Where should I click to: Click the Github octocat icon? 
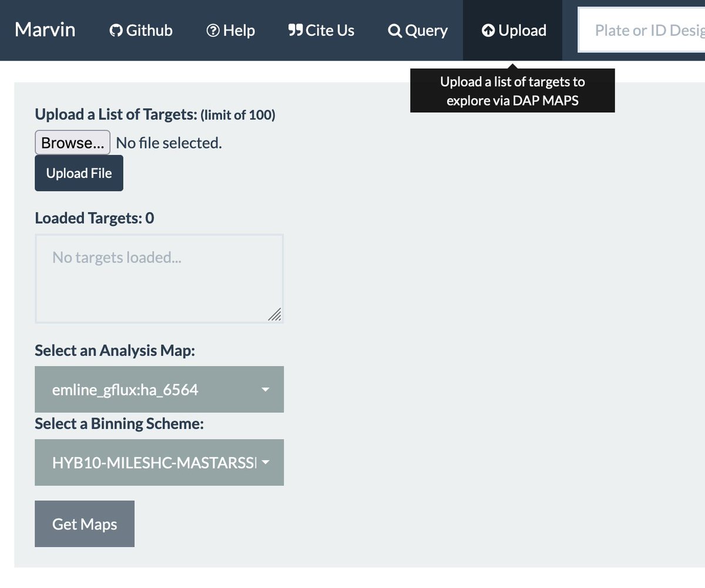click(116, 31)
